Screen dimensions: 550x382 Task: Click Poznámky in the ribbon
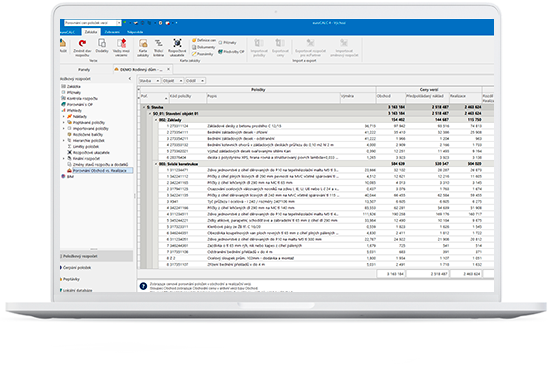pos(202,54)
